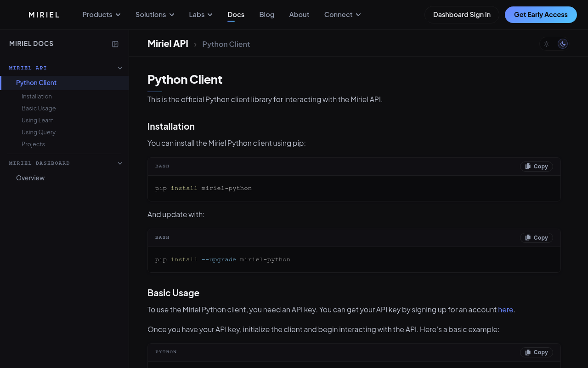Follow the 'here' sign-up link
588x368 pixels.
505,310
